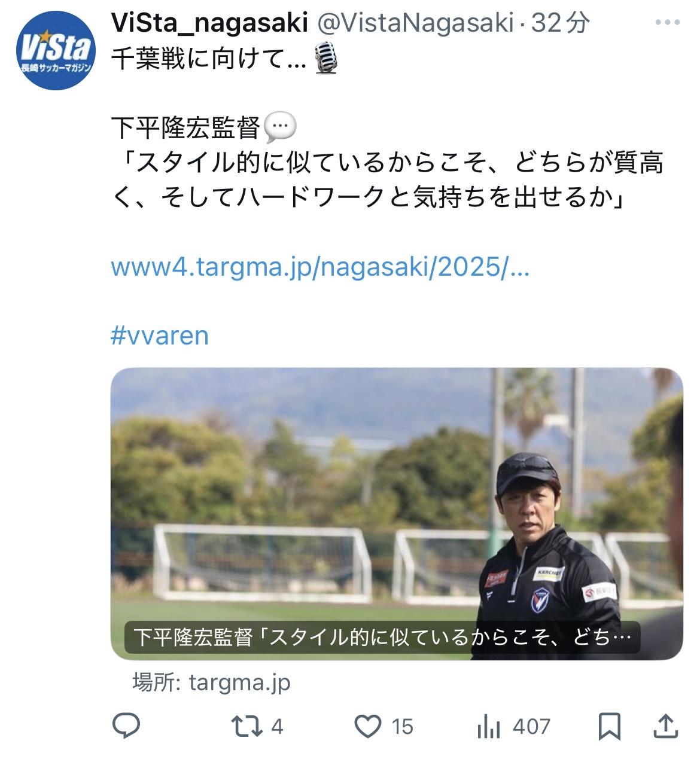Tap the reply speech bubble icon
Screen dimensions: 700x759
tap(126, 726)
